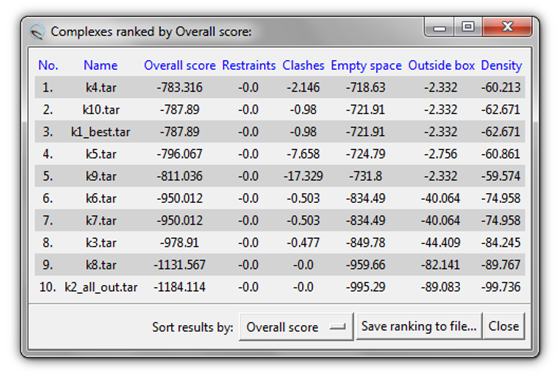Image resolution: width=559 pixels, height=377 pixels.
Task: Click rank number 1.
Action: (x=48, y=87)
